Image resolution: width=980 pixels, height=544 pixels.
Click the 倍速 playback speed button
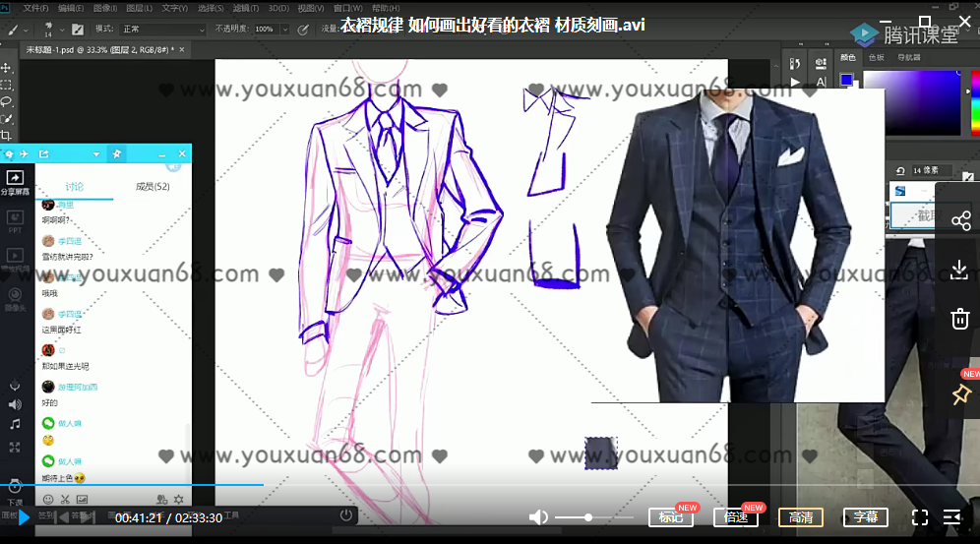735,517
